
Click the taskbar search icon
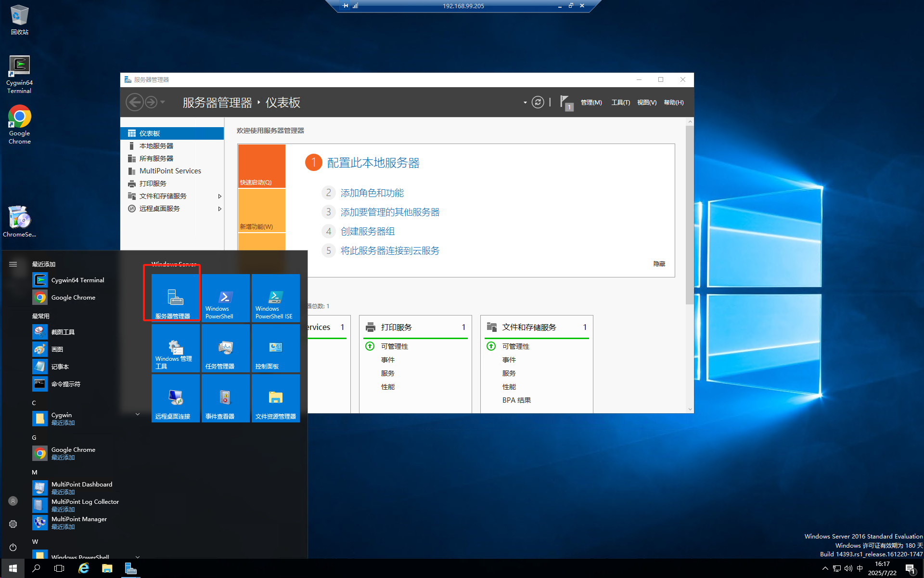[x=36, y=568]
